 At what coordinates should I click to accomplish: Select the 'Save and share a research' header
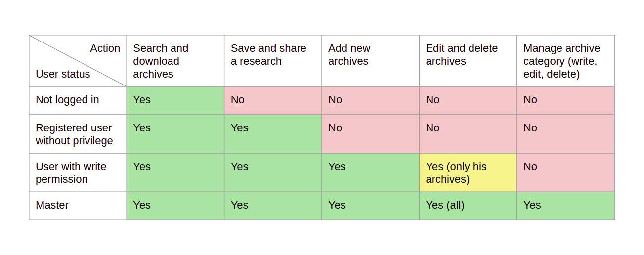[273, 61]
